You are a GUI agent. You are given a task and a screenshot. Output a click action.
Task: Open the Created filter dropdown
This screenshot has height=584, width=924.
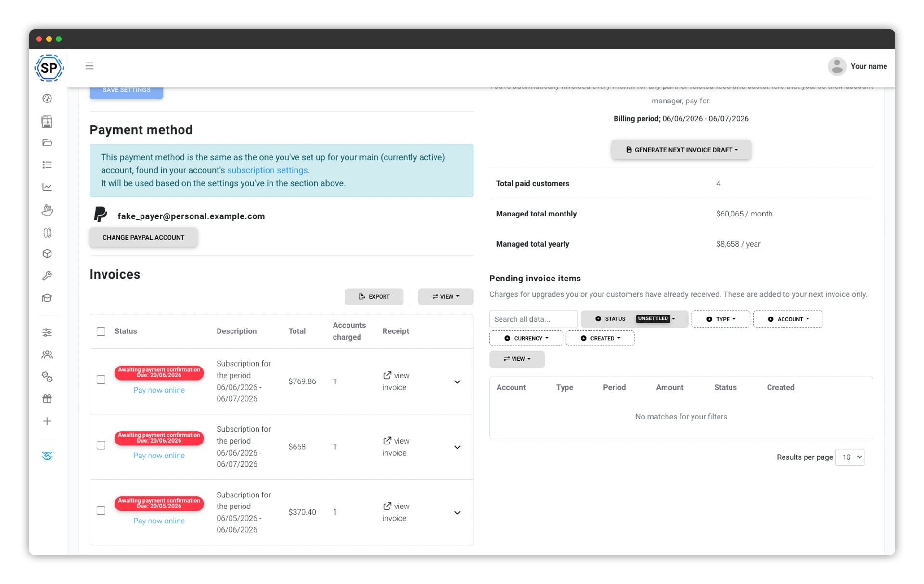(x=600, y=338)
